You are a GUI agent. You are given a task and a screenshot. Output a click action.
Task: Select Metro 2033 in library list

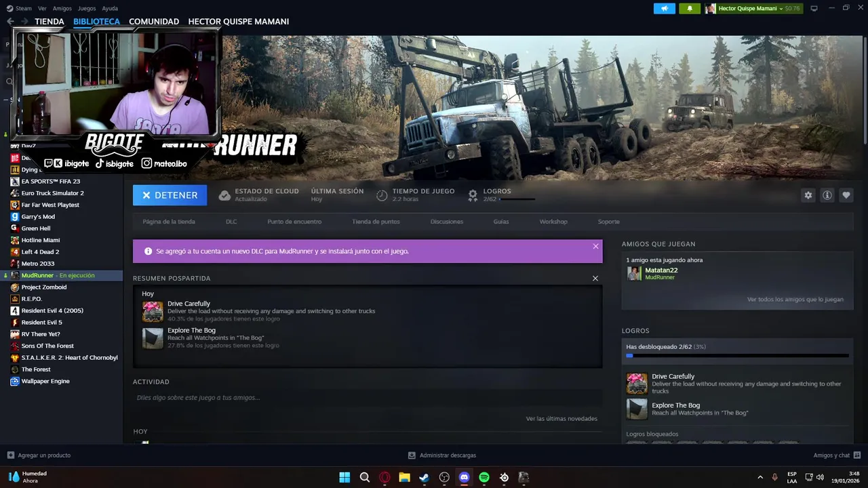[38, 264]
